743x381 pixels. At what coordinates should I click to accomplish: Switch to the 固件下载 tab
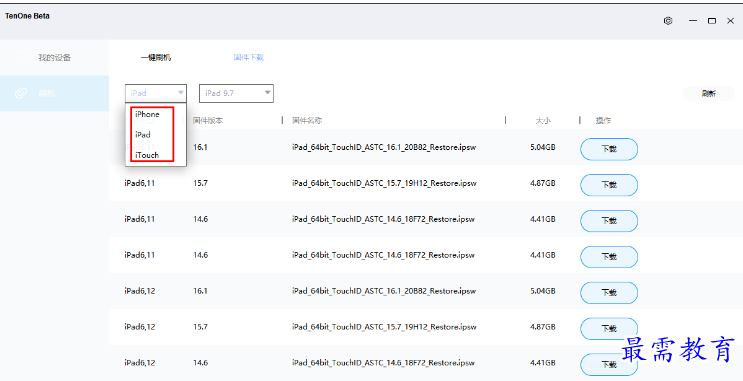[x=249, y=57]
